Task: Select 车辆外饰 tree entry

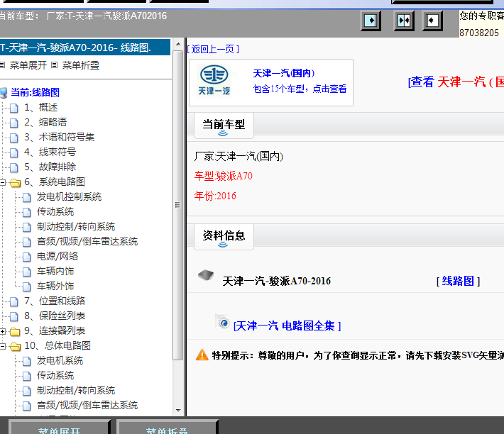Action: click(x=55, y=286)
